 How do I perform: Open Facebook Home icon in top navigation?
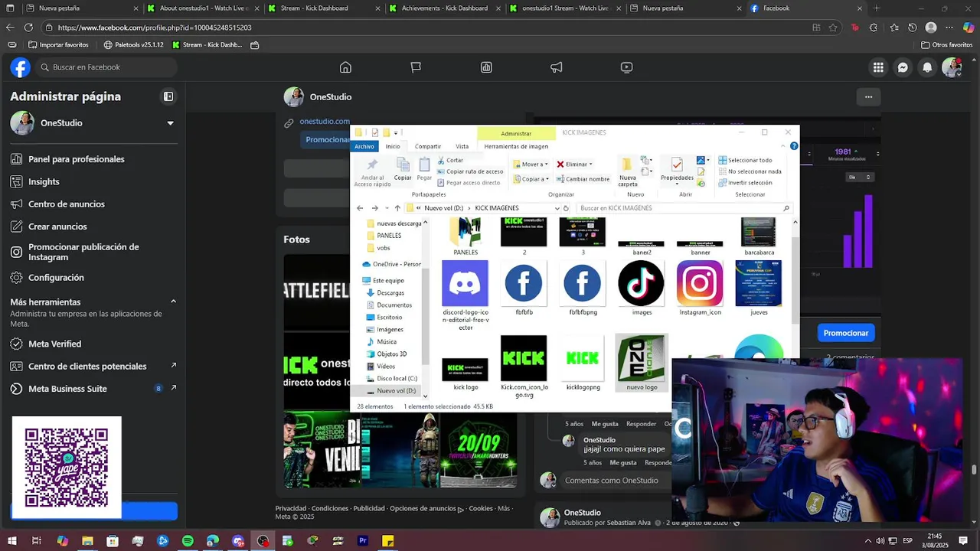tap(345, 67)
